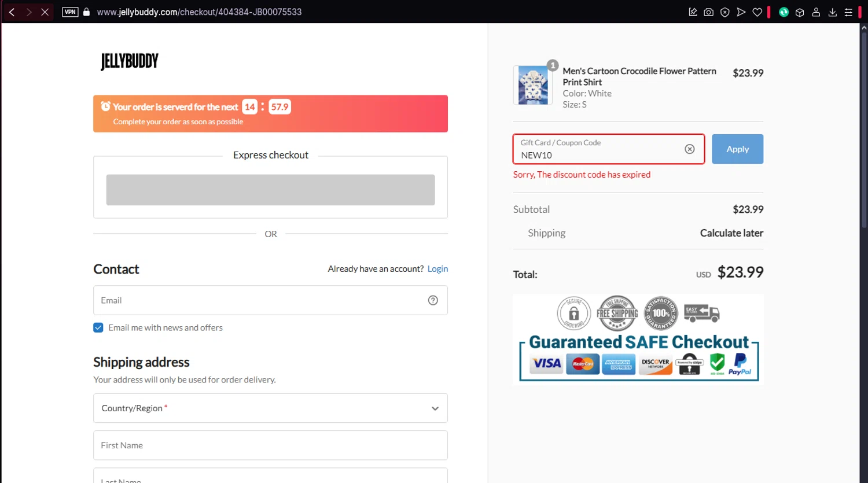
Task: Click the American Express payment badge
Action: 619,364
